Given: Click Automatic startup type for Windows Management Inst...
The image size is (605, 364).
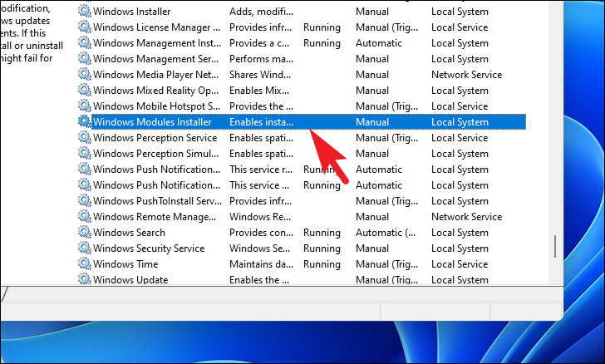Looking at the screenshot, I should click(x=379, y=43).
